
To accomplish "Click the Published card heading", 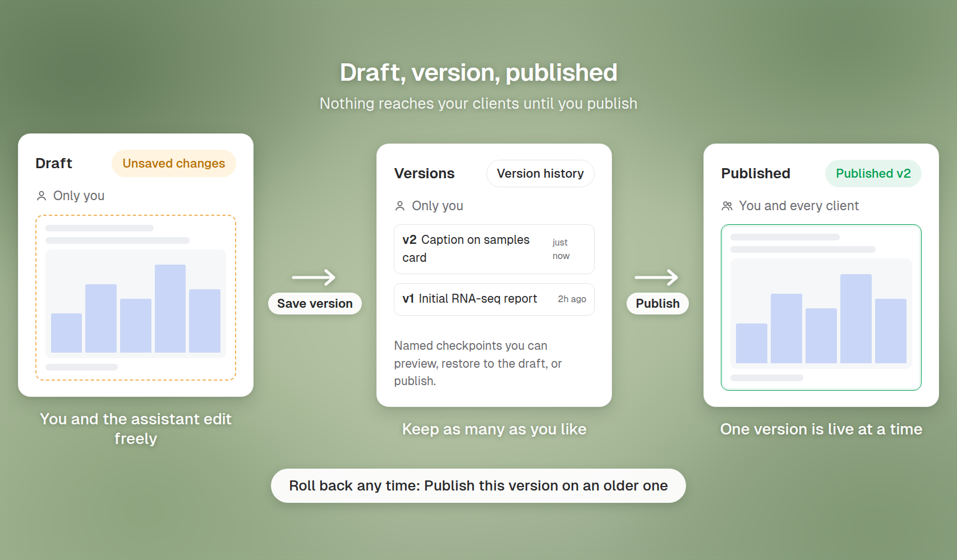I will point(756,173).
